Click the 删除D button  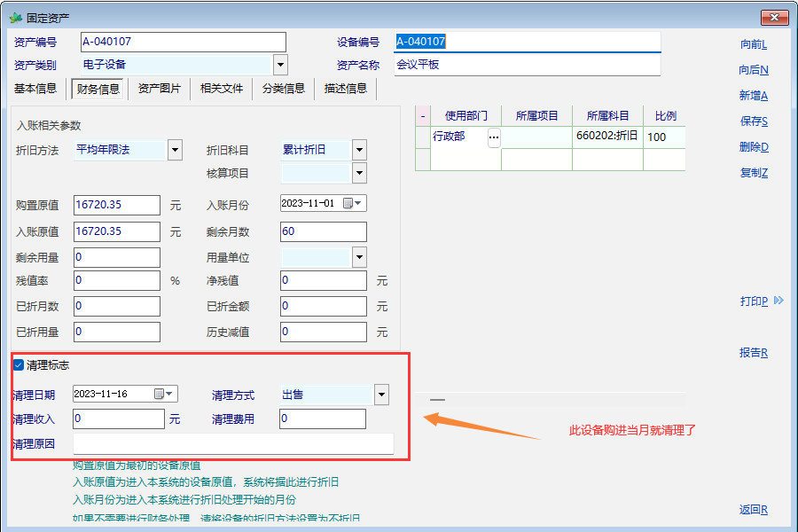[x=753, y=147]
